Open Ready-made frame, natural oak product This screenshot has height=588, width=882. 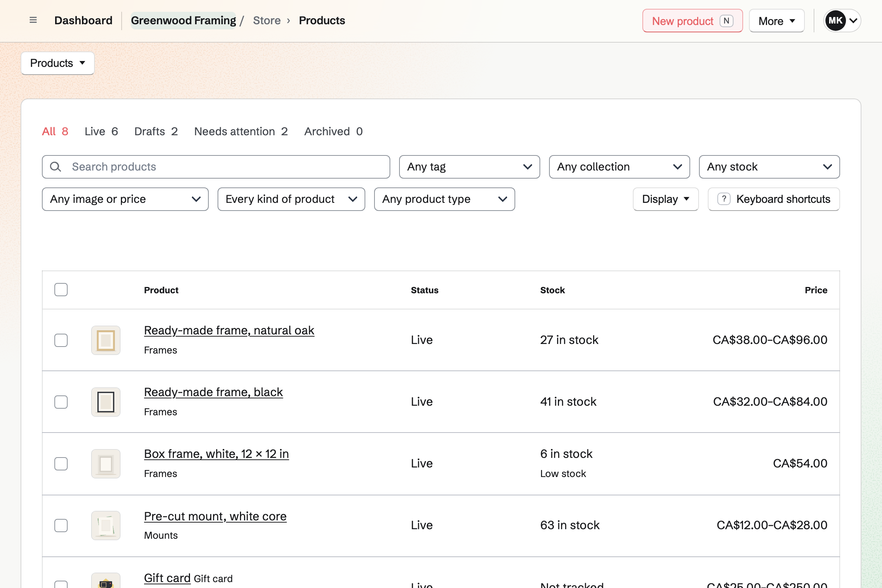229,330
